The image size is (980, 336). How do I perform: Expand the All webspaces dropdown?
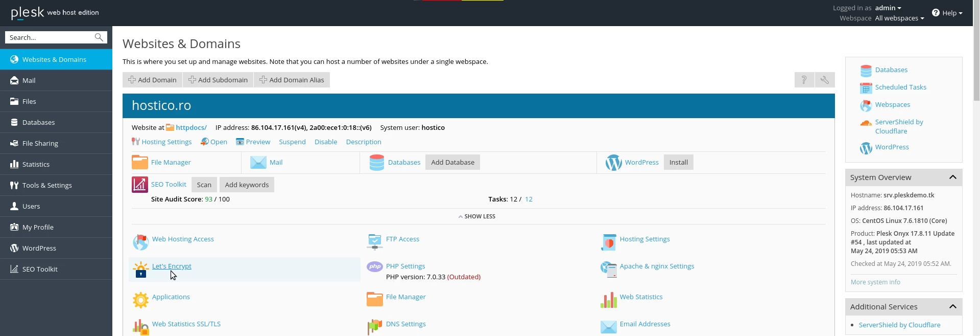[899, 18]
